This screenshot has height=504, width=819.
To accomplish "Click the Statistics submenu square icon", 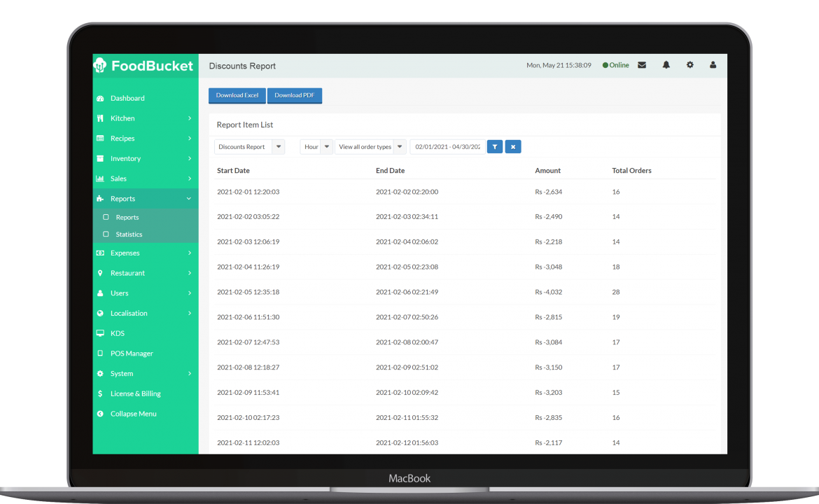I will [106, 234].
